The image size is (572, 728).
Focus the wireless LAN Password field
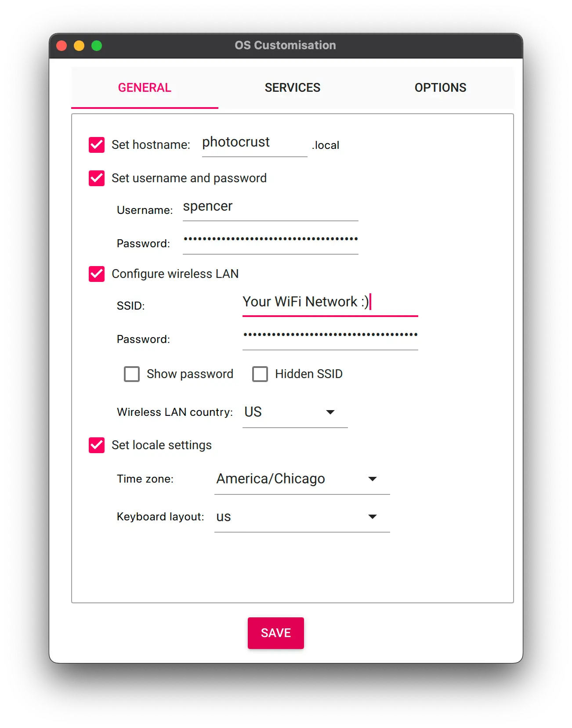click(x=330, y=335)
